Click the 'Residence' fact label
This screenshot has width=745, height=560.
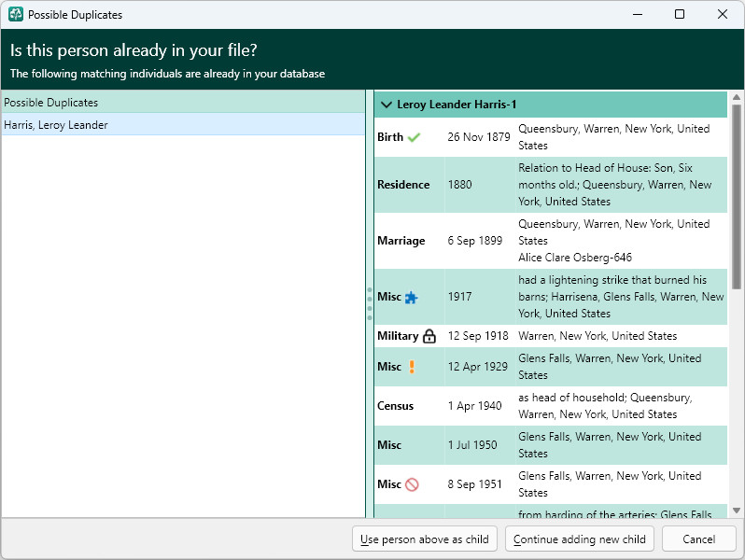(403, 185)
